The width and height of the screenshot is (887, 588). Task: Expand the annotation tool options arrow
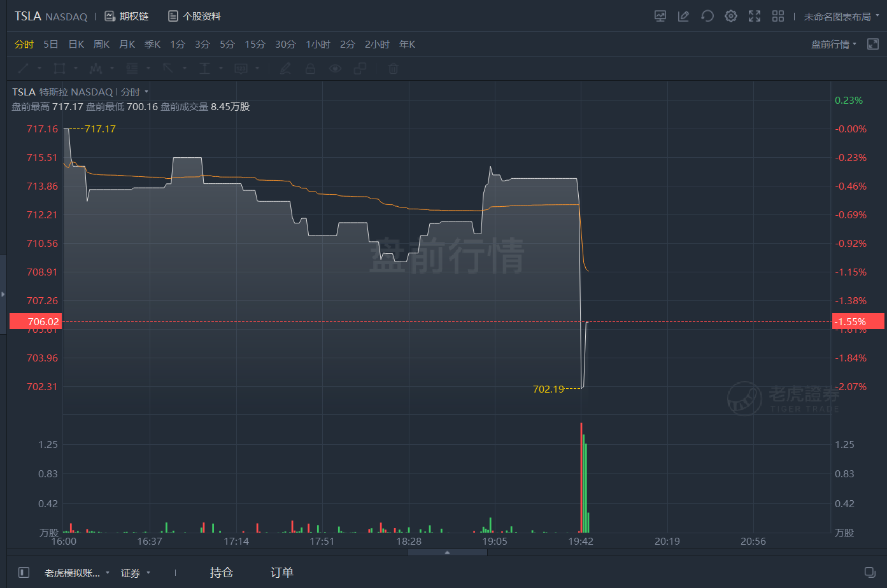click(x=257, y=68)
